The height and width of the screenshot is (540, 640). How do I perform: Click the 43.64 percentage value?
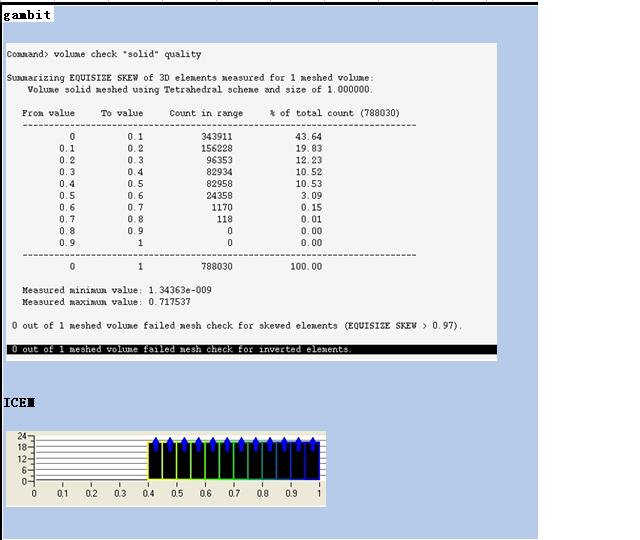coord(311,137)
